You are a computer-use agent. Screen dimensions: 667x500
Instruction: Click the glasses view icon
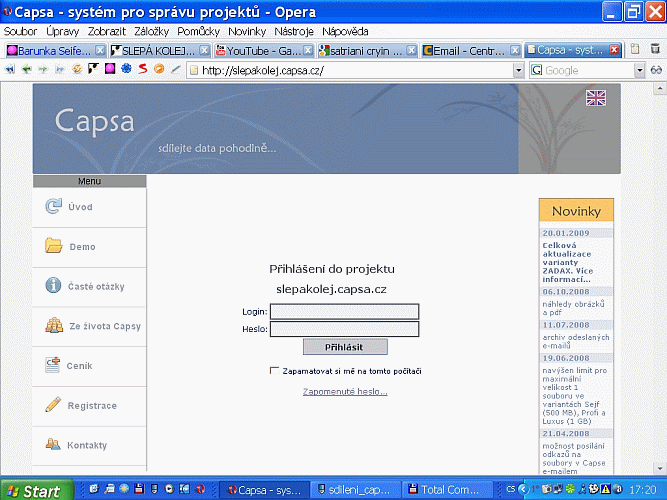tap(656, 70)
